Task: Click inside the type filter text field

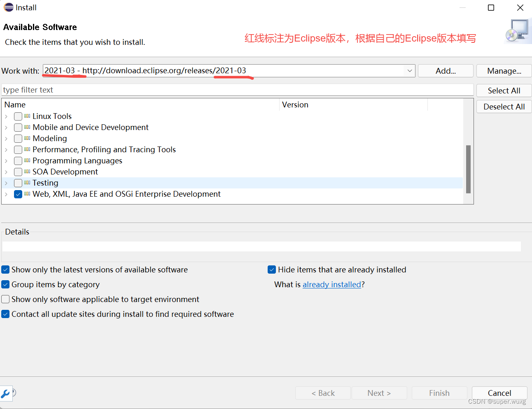Action: [165, 90]
